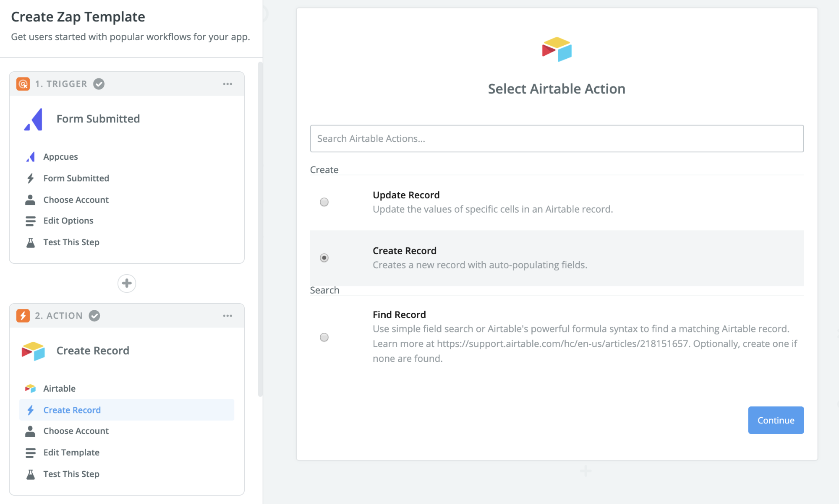Select the Update Record radio button

(324, 202)
